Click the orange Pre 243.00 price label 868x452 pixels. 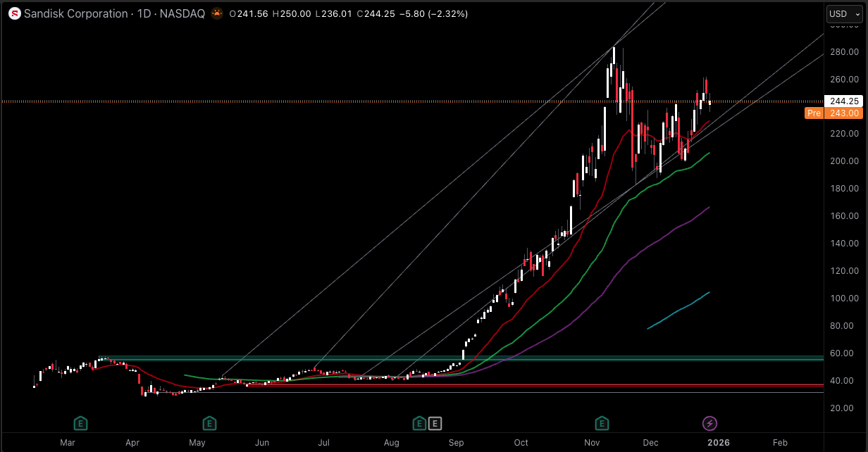824,113
